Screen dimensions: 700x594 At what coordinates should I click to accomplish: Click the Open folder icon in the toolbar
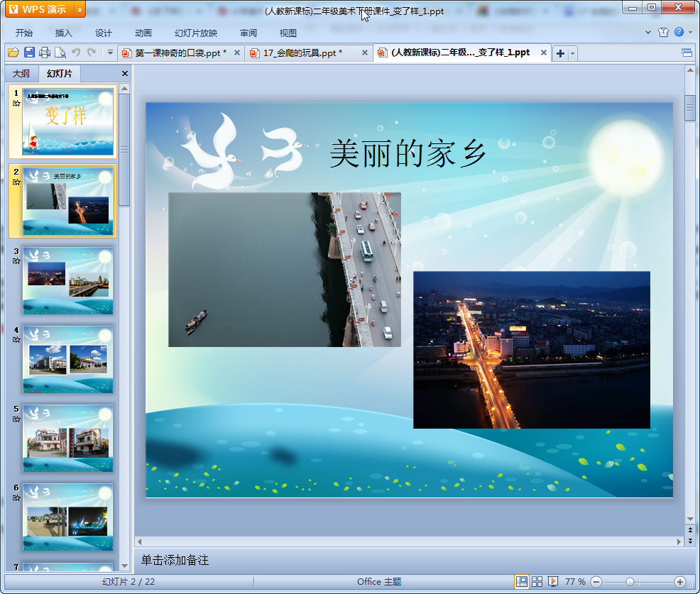(x=13, y=53)
